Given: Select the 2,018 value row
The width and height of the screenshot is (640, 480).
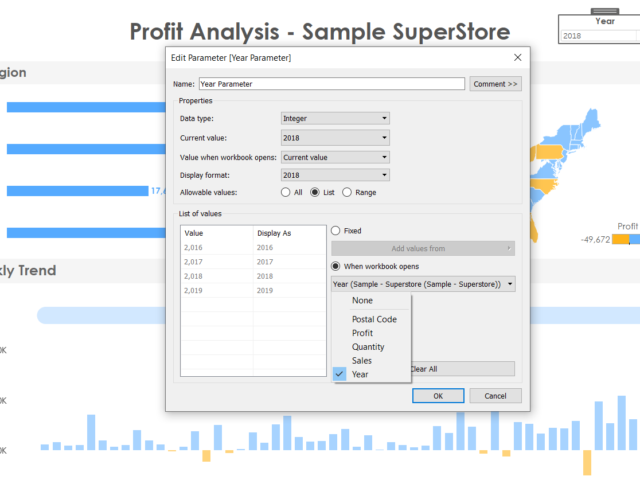Looking at the screenshot, I should pyautogui.click(x=253, y=276).
